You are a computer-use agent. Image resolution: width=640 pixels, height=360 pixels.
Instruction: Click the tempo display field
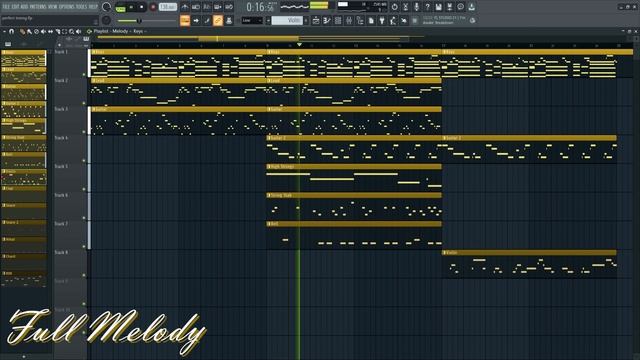tap(168, 7)
